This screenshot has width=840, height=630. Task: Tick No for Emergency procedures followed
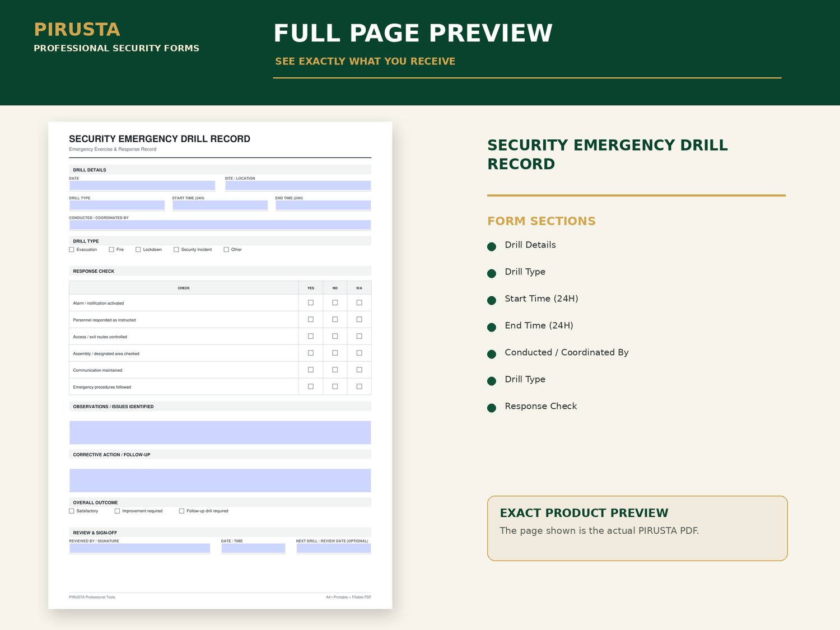[335, 386]
